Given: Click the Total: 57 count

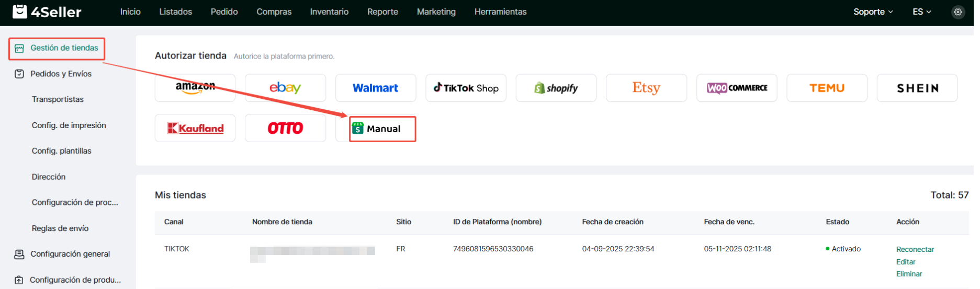Looking at the screenshot, I should pos(949,195).
